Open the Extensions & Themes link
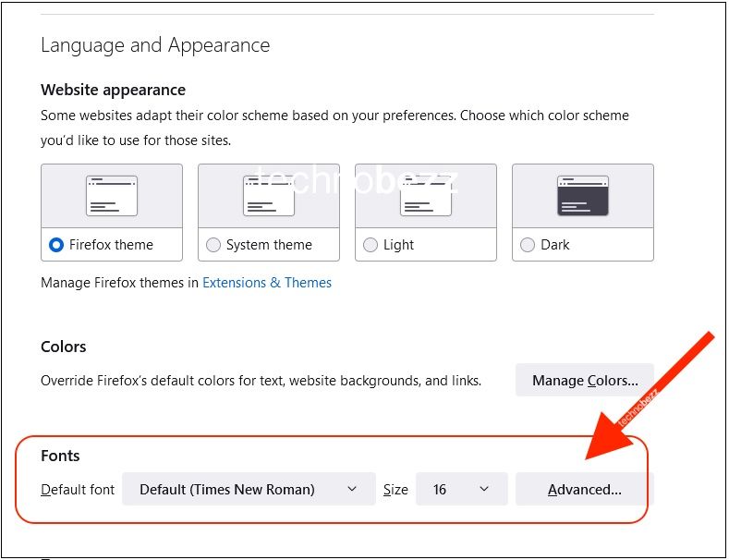The image size is (729, 560). click(267, 283)
